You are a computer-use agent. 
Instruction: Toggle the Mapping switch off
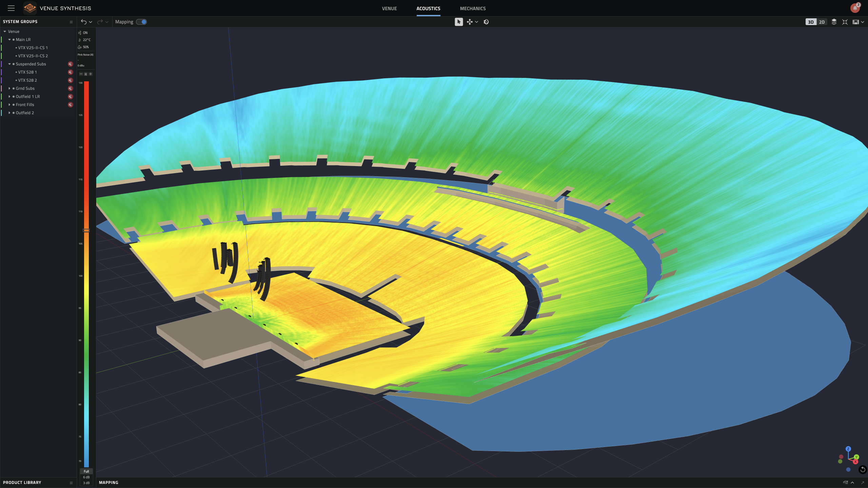(x=141, y=22)
